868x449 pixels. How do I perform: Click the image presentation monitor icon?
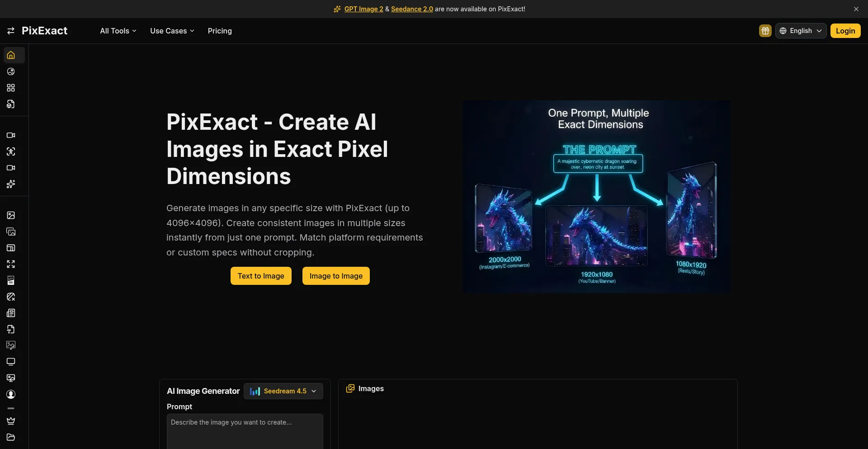[x=11, y=378]
